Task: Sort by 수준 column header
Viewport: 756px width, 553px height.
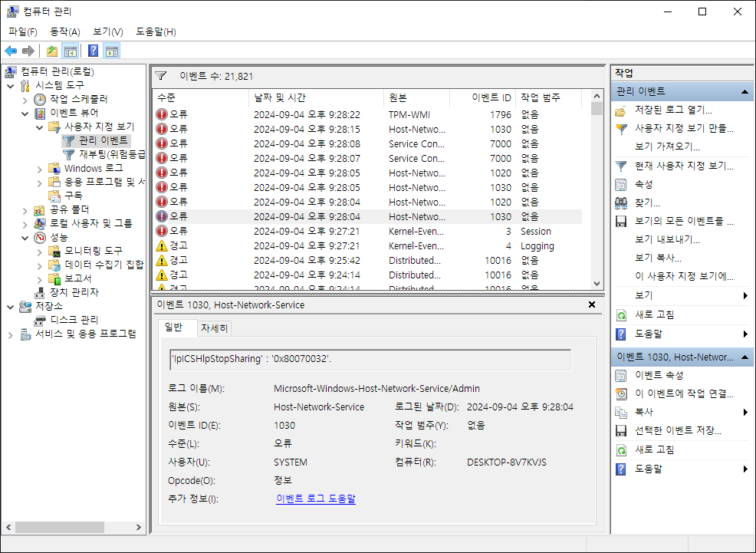Action: (202, 98)
